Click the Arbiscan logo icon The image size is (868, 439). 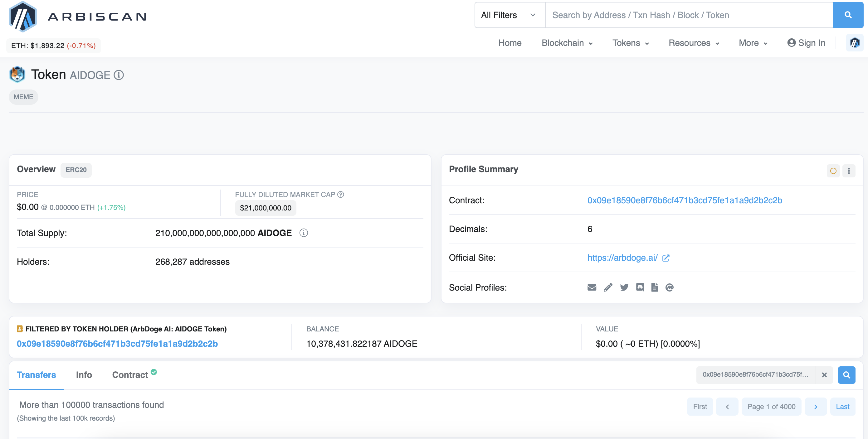pos(22,16)
